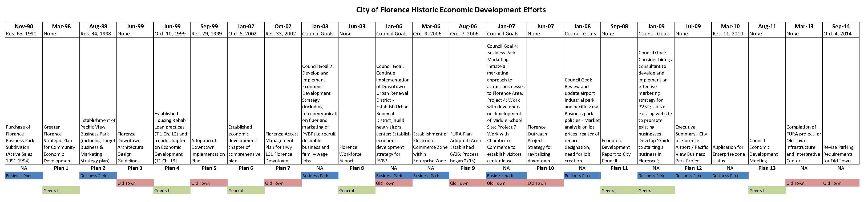Select the 'Oct-02' date header

pos(283,26)
